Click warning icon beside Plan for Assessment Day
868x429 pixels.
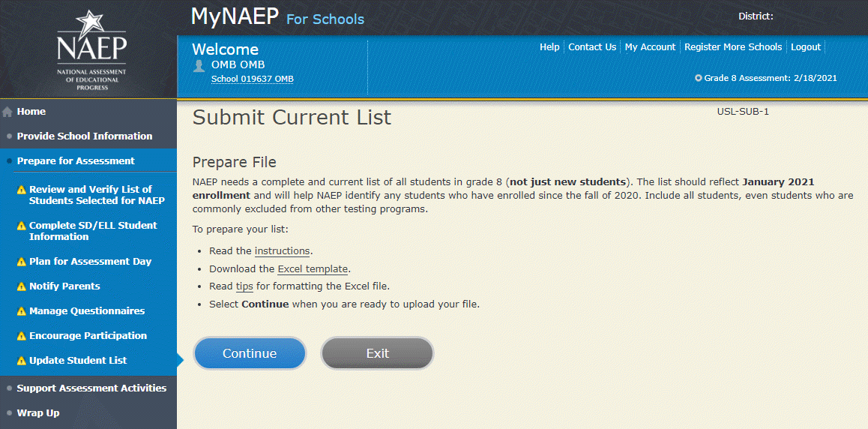click(x=22, y=262)
